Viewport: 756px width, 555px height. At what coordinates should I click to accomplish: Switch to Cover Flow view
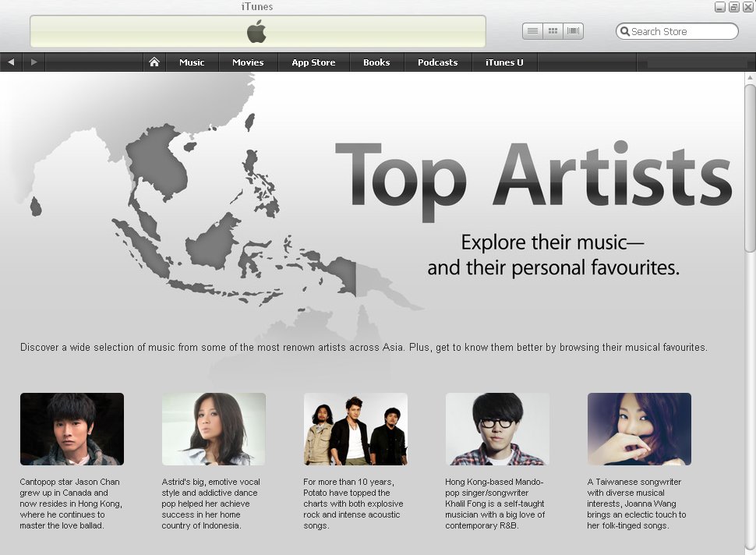pos(574,31)
